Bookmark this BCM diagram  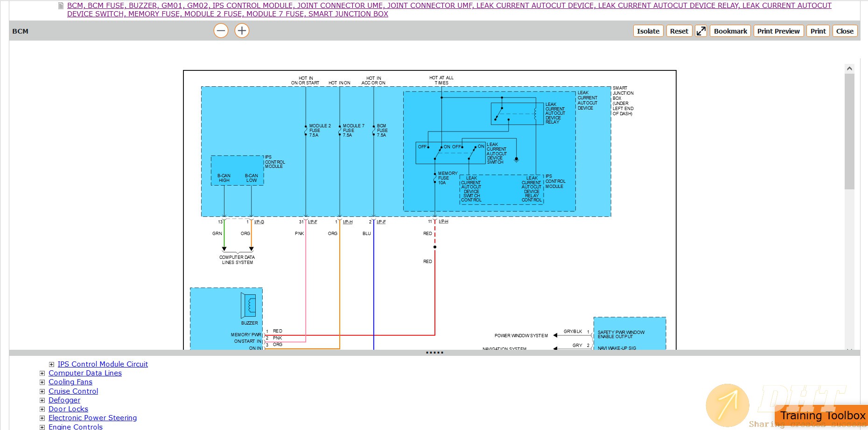730,31
